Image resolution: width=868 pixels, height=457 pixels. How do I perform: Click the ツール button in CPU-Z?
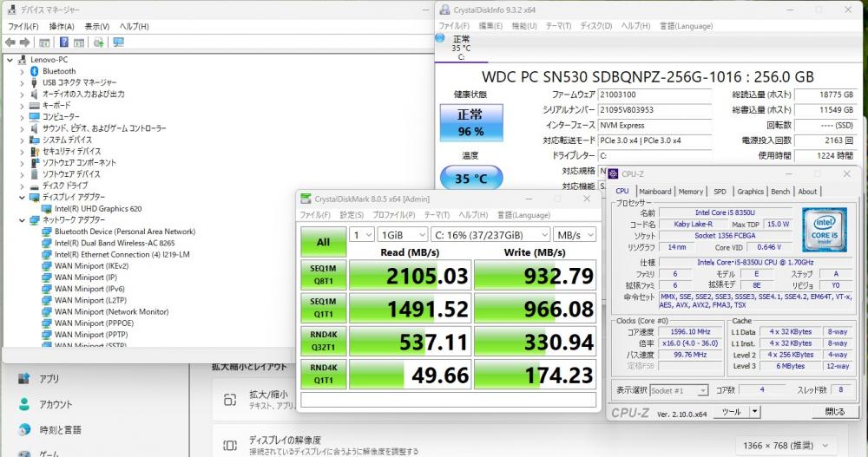731,412
